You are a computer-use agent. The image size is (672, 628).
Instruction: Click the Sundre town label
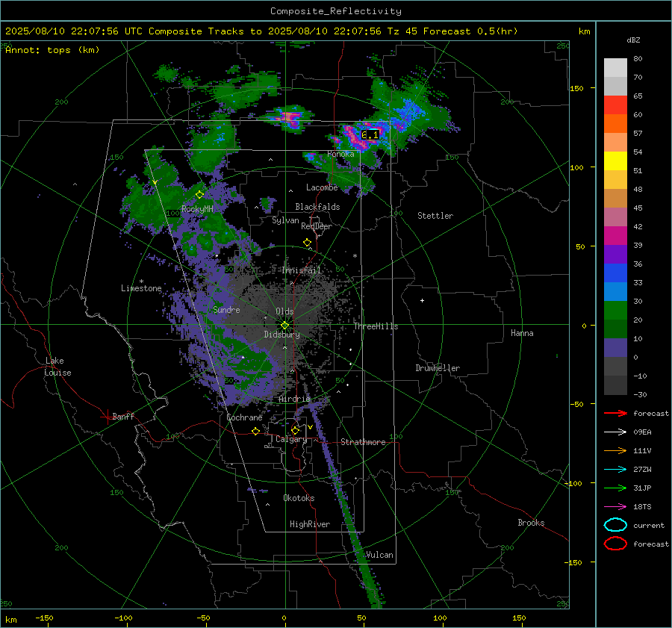226,309
